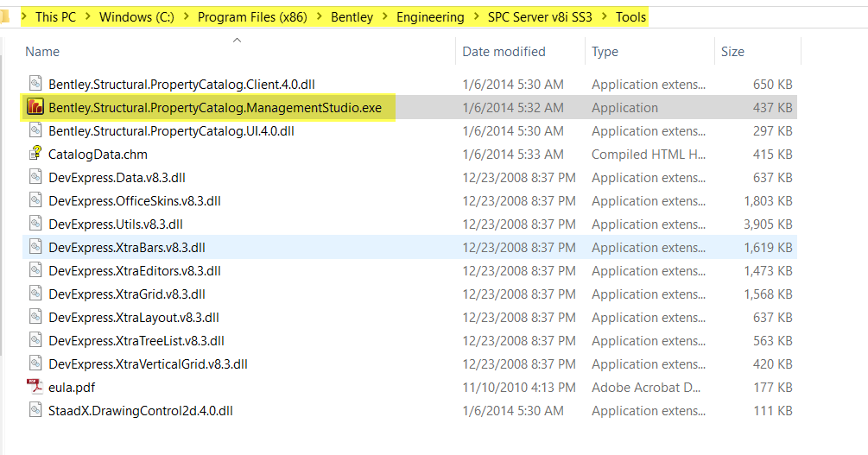The width and height of the screenshot is (868, 455).
Task: Sort files by the Name column header
Action: (x=42, y=52)
